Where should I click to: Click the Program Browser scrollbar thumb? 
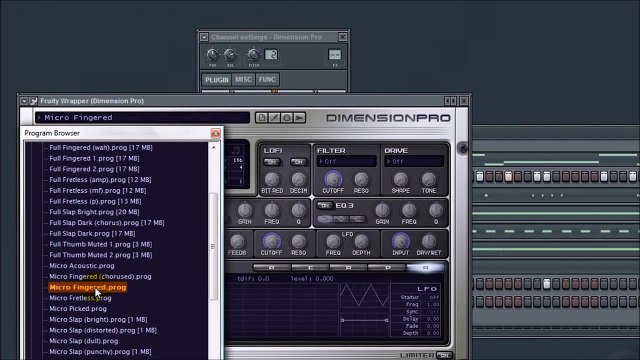pyautogui.click(x=213, y=247)
